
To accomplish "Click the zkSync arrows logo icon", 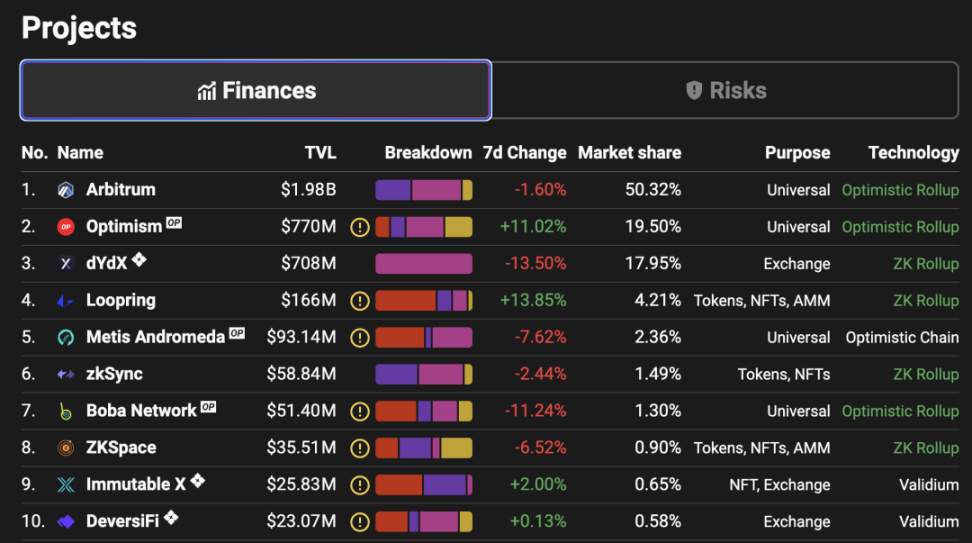I will tap(66, 374).
